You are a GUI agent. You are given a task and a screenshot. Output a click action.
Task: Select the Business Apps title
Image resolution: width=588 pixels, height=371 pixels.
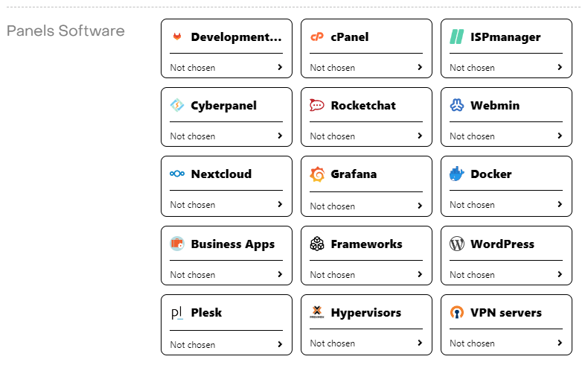pyautogui.click(x=232, y=244)
